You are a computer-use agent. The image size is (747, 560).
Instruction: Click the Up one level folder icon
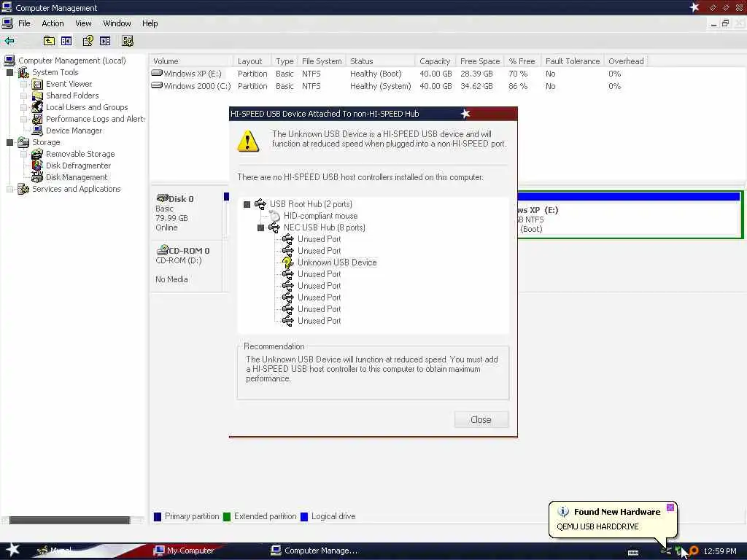(x=49, y=41)
